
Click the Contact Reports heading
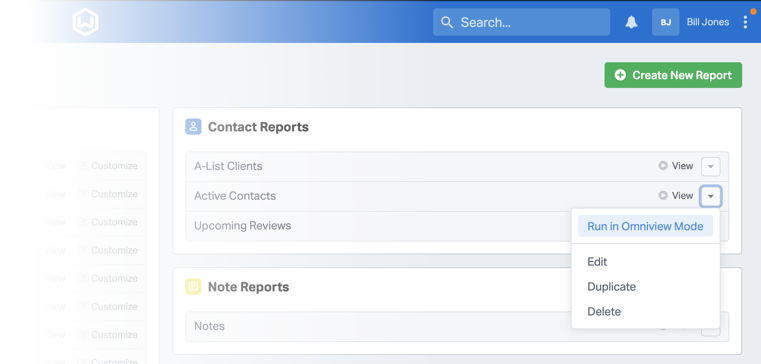(x=258, y=127)
